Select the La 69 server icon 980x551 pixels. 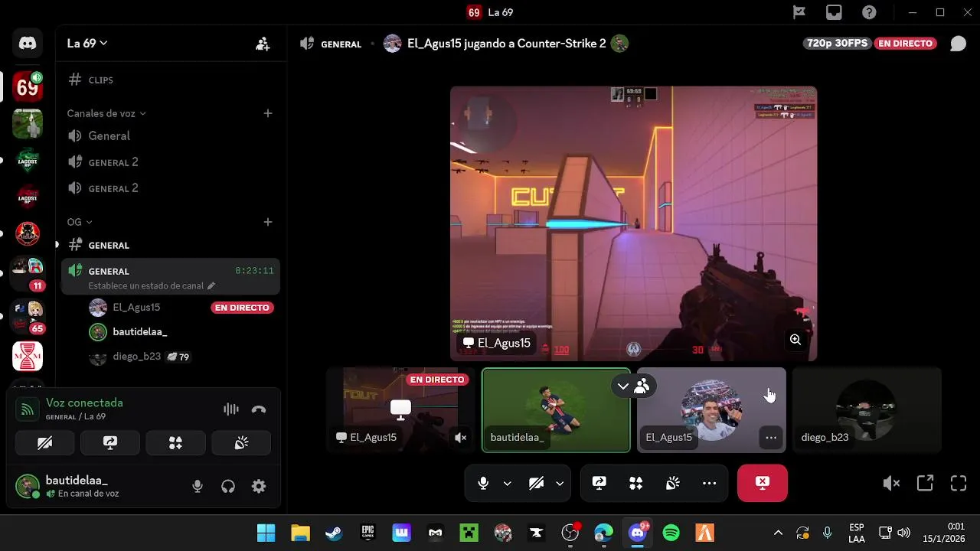28,86
